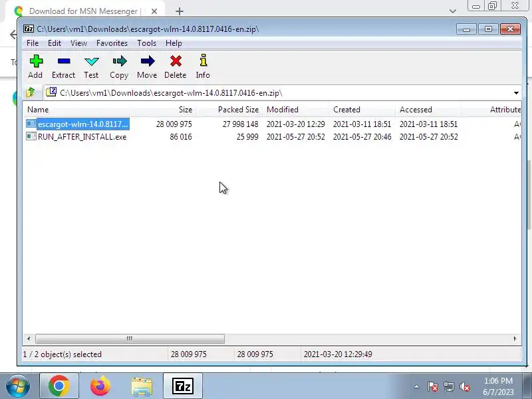Select the RUN_AFTER_INSTALL.exe file name
The image size is (532, 399).
pyautogui.click(x=82, y=137)
